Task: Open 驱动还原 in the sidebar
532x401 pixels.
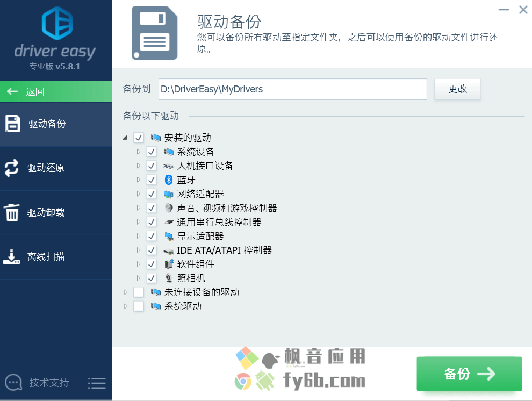Action: coord(56,168)
